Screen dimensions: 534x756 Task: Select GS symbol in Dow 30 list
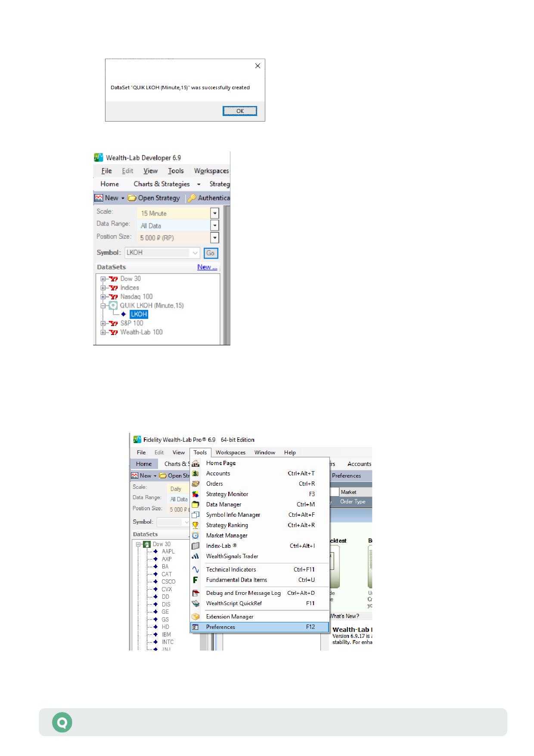(x=165, y=619)
